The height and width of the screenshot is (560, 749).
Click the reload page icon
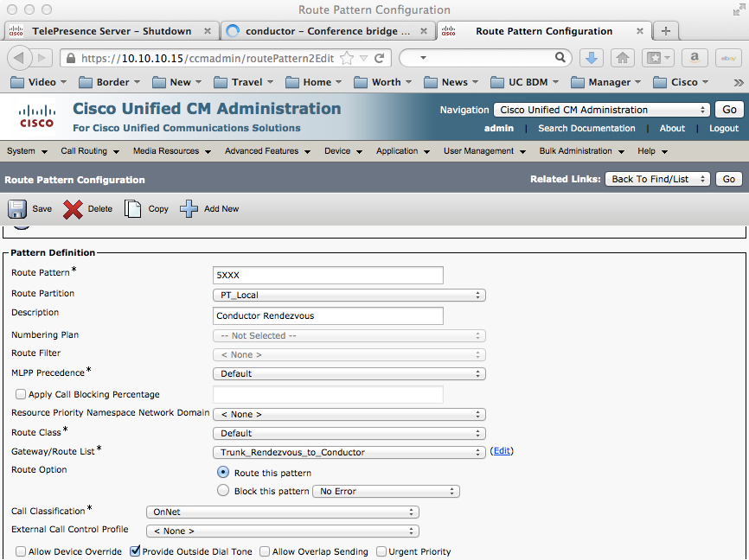[x=380, y=58]
